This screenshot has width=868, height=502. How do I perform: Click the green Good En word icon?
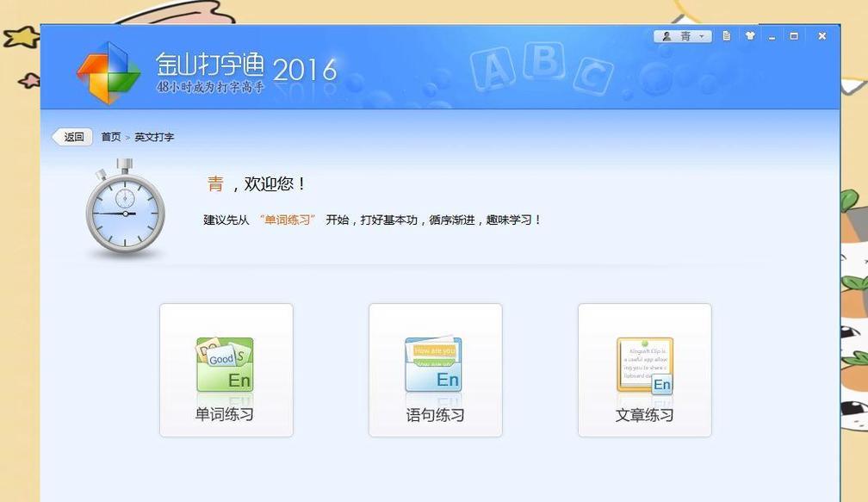(225, 364)
